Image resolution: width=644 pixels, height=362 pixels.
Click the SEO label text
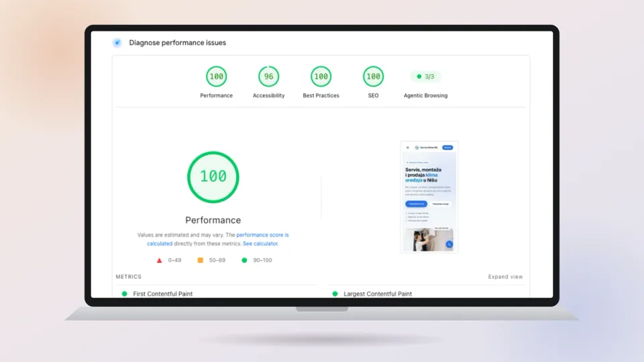click(x=373, y=96)
